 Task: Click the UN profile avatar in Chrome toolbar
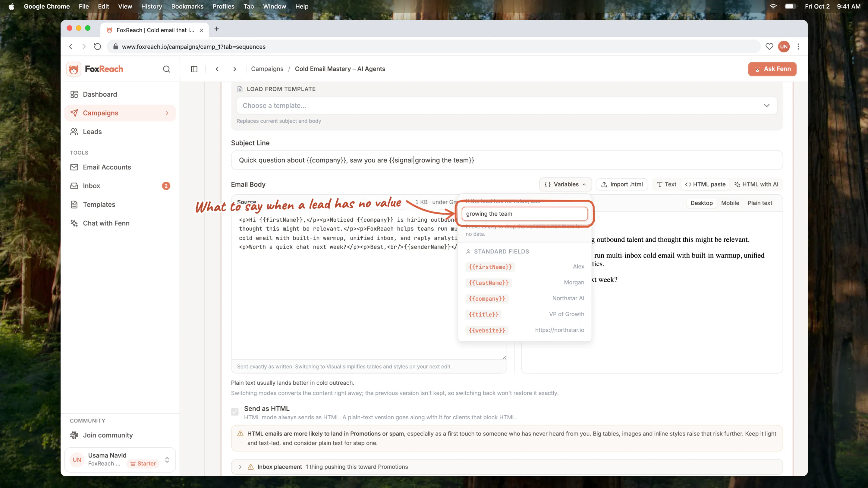coord(784,47)
